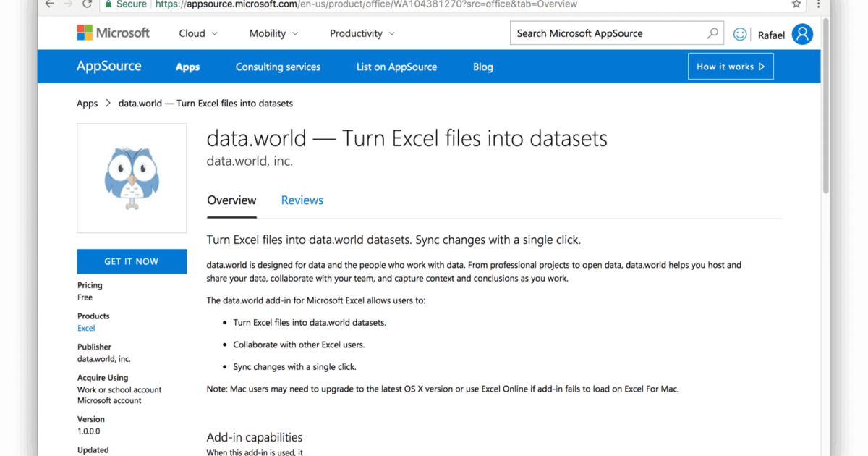Screen dimensions: 868x456
Task: Switch to the Reviews tab
Action: point(302,200)
